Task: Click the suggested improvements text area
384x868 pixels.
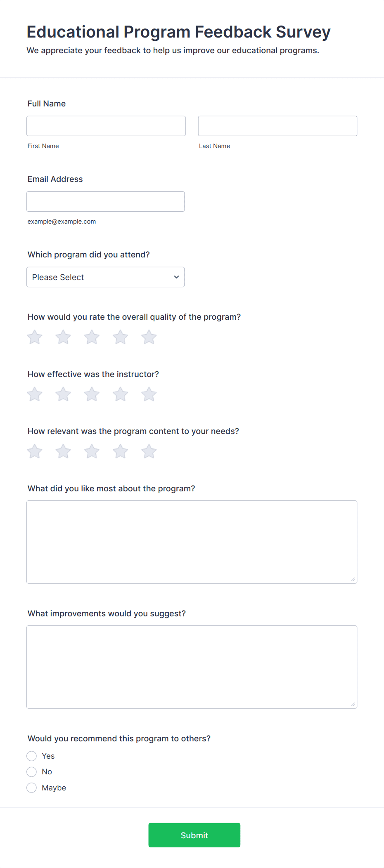Action: (x=192, y=667)
